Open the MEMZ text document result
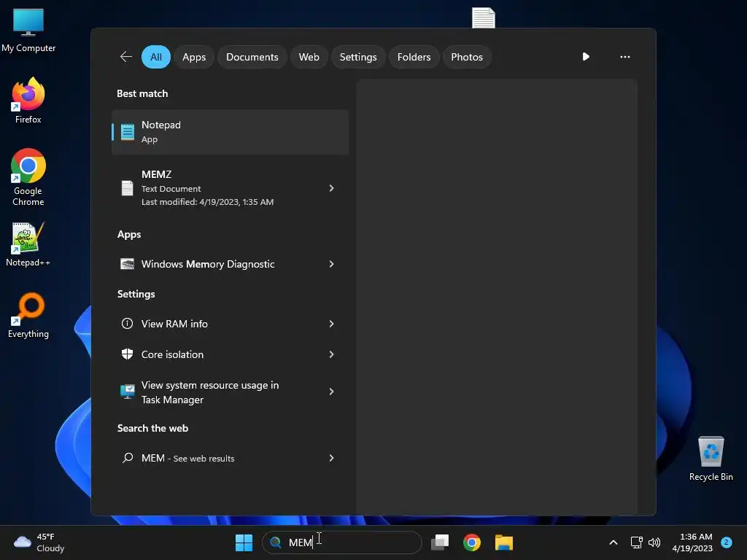 click(230, 188)
